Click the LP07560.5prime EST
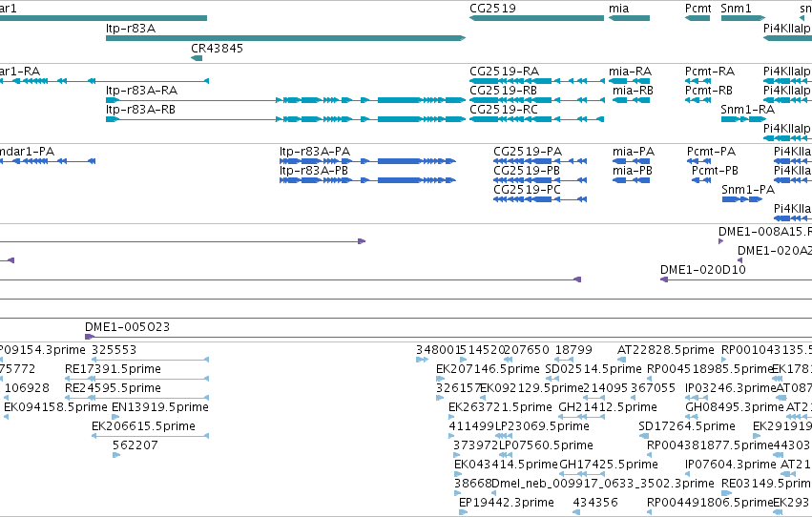Viewport: 812px width, 517px height. click(506, 455)
